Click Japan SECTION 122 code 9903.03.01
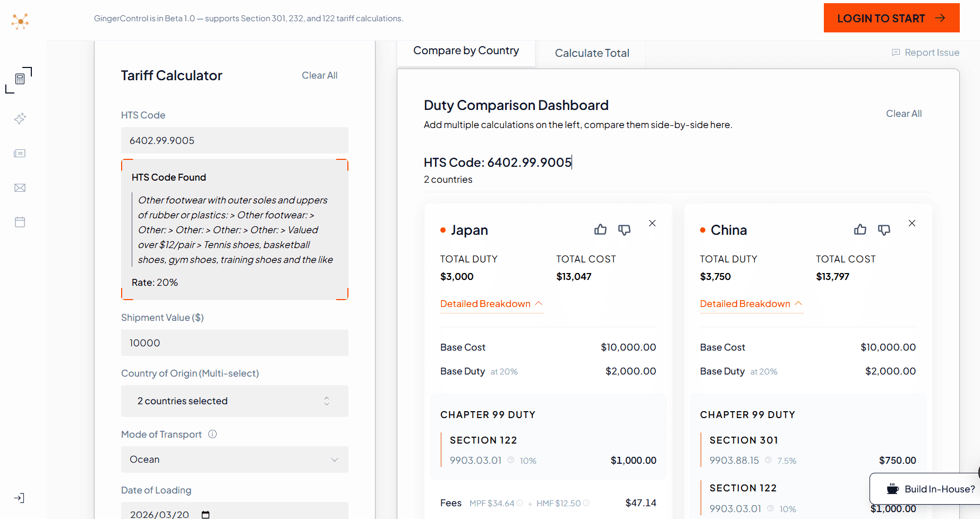This screenshot has height=519, width=980. point(475,460)
